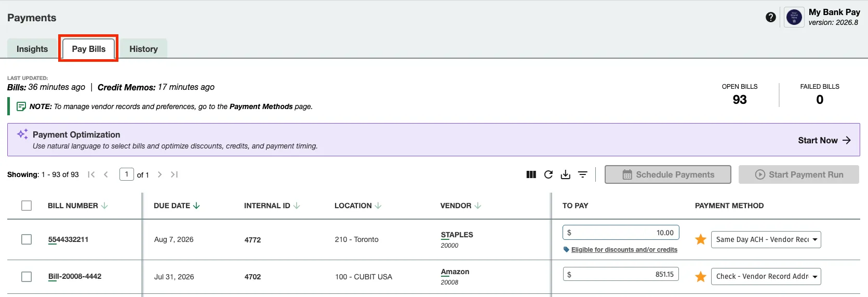Click the star icon in STAPLES row
868x297 pixels.
point(701,239)
